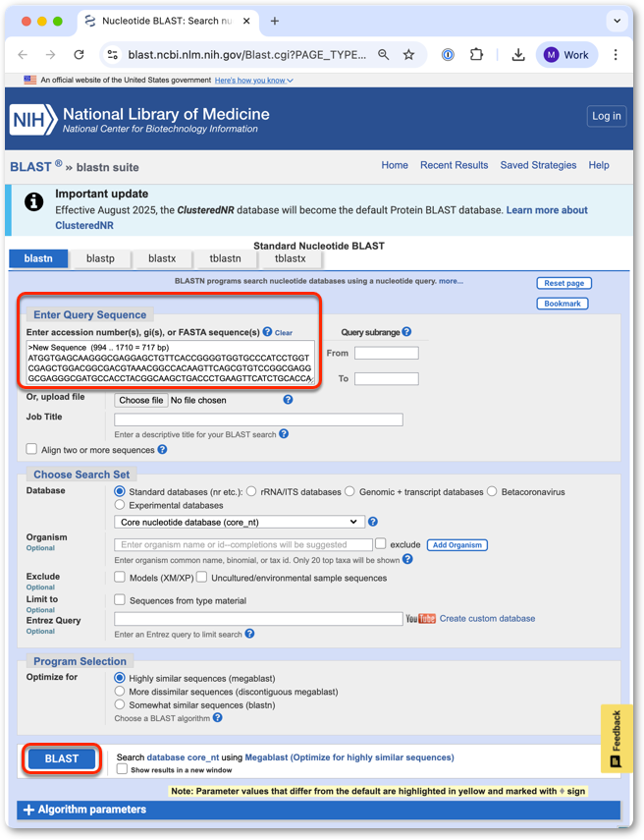Screen dimensions: 644x840
Task: Expand the Algorithm parameters section
Action: [x=318, y=810]
